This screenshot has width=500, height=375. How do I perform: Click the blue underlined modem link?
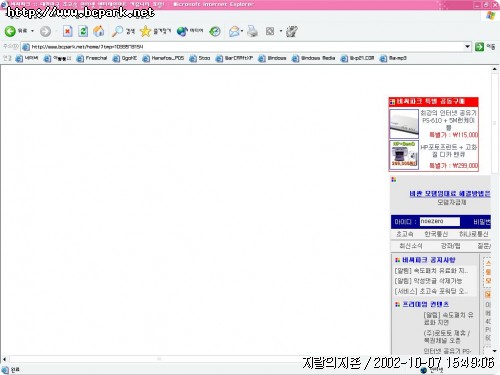tap(450, 194)
